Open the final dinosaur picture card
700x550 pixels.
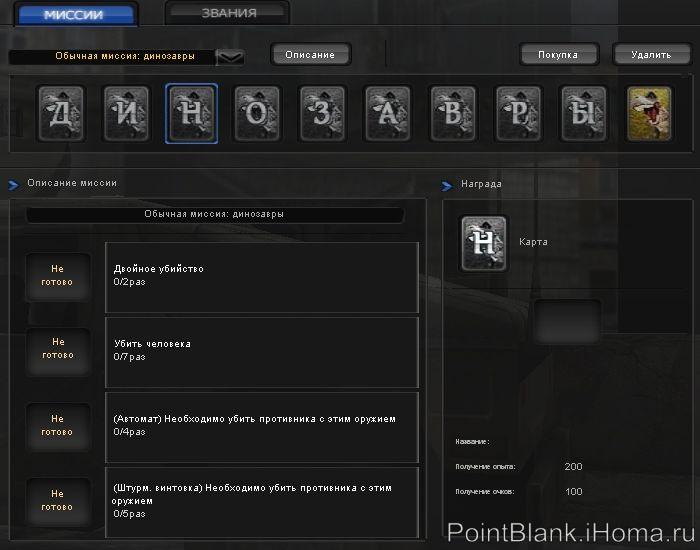[x=649, y=114]
